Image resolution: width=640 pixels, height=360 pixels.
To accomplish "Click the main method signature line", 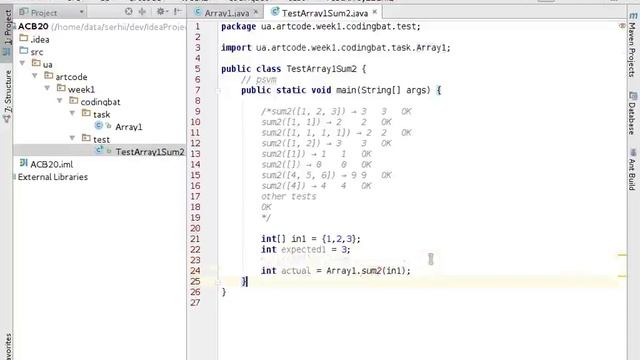I will (x=341, y=90).
